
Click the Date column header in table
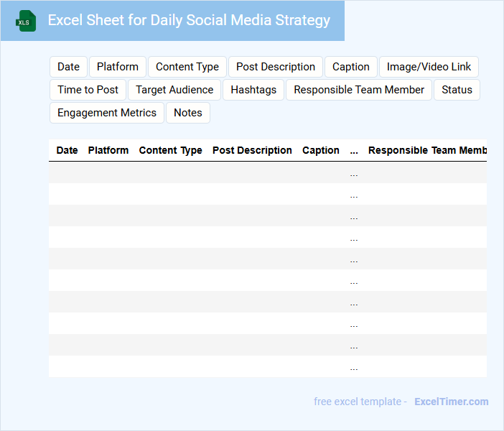[x=67, y=150]
